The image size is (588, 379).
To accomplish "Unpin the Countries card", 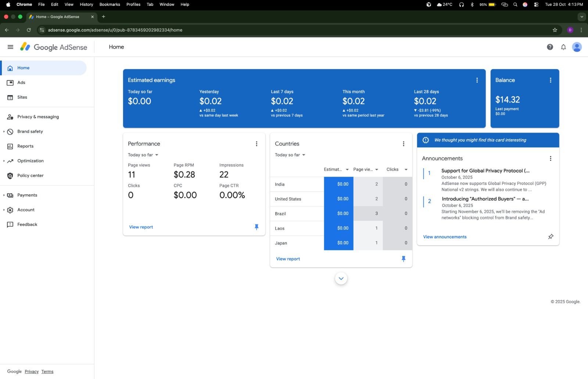I will (403, 259).
